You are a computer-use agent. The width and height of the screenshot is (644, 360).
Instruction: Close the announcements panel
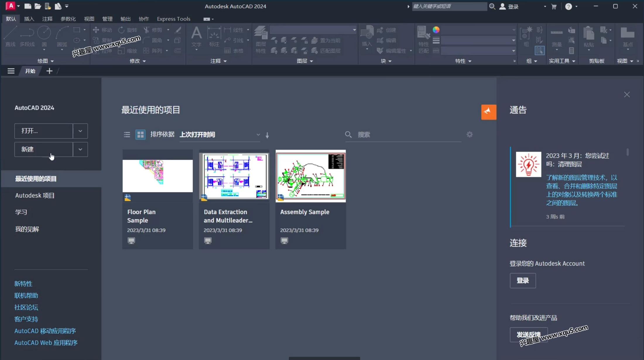[x=627, y=94]
